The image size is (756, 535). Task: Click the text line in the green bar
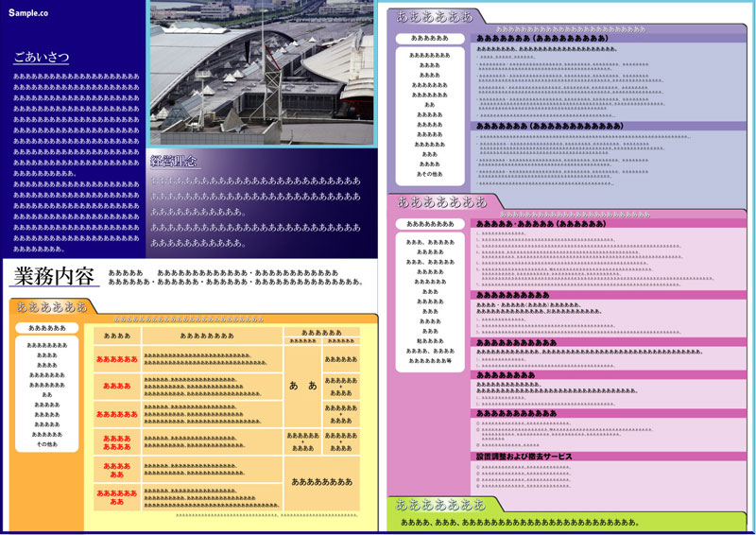[x=520, y=523]
